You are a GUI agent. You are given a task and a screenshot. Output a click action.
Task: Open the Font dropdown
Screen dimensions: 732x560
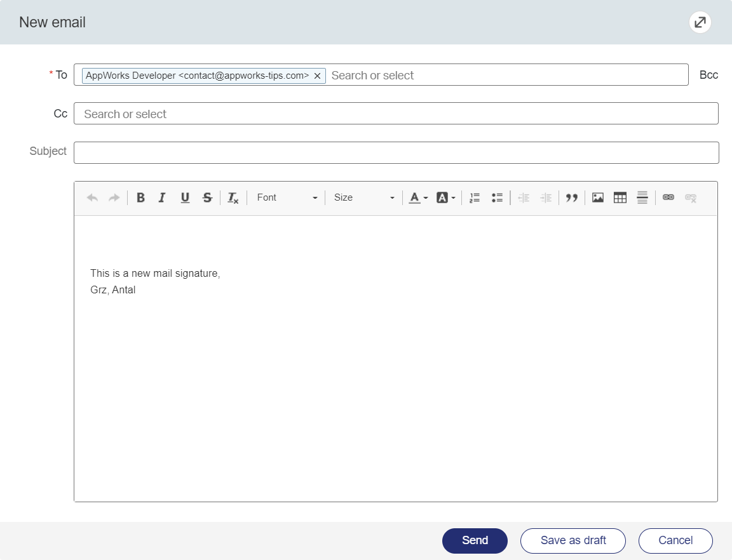(287, 197)
